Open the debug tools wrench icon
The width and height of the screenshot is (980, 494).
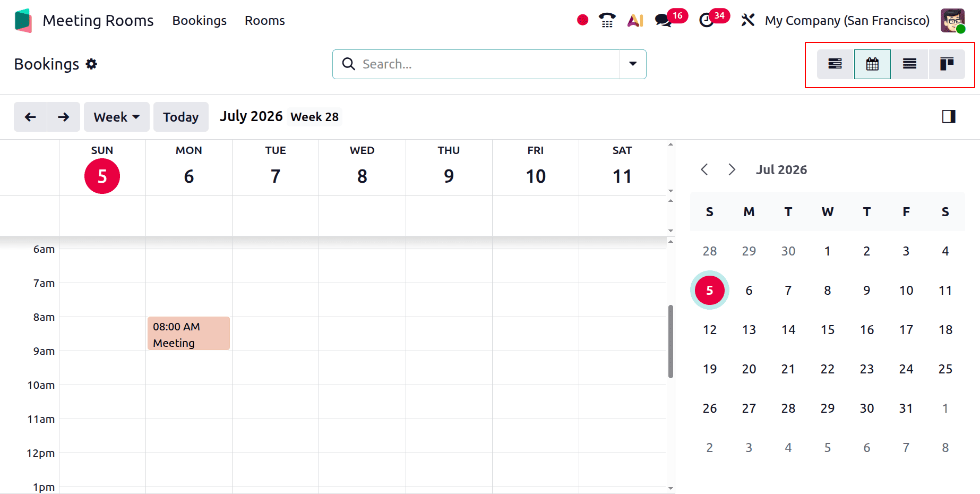(747, 20)
